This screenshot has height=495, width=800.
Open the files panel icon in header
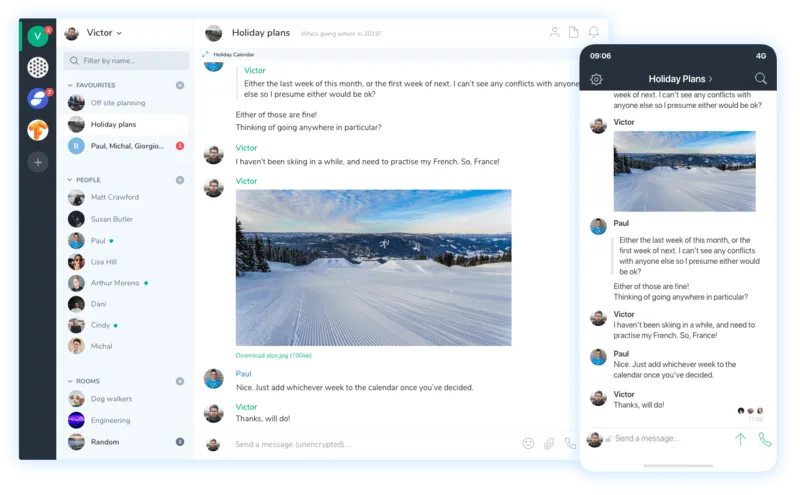(574, 33)
